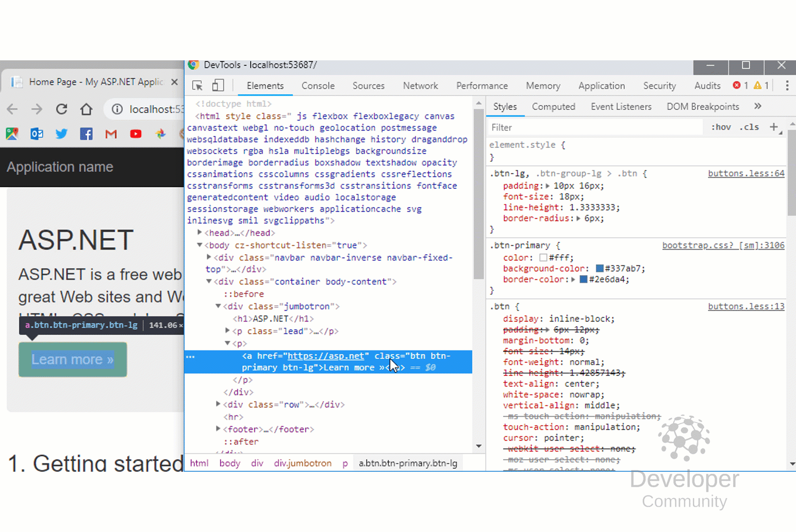Click the browser back arrow

point(12,109)
